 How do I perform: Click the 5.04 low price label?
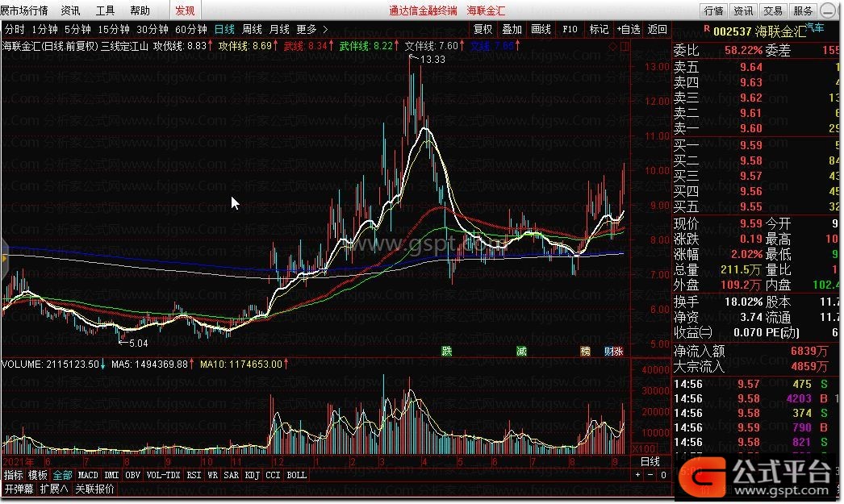click(138, 344)
